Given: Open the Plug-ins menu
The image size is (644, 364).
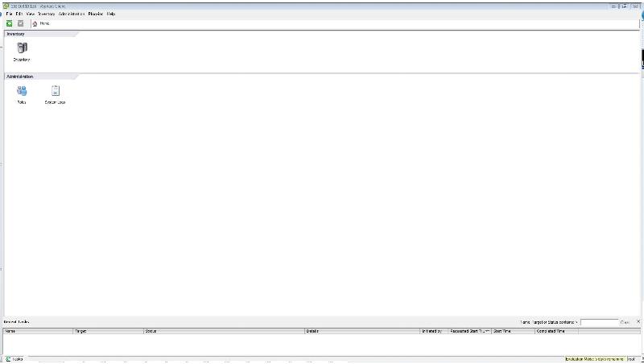Looking at the screenshot, I should pos(96,14).
